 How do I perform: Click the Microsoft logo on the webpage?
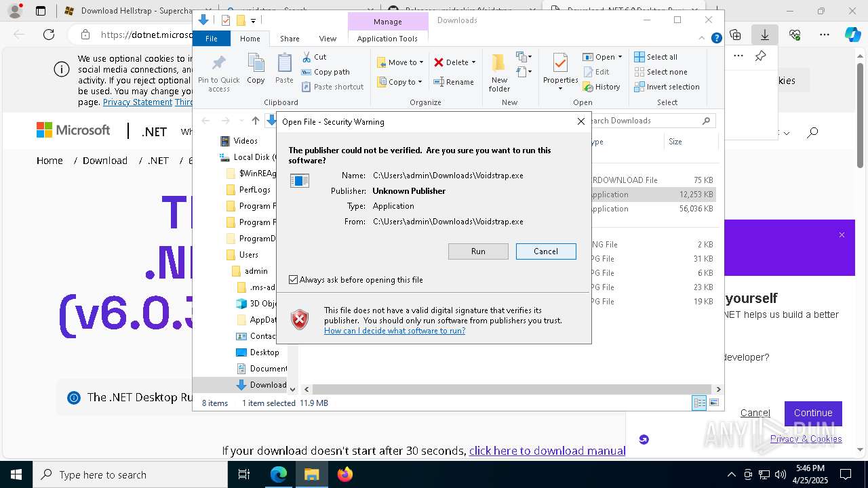(73, 130)
